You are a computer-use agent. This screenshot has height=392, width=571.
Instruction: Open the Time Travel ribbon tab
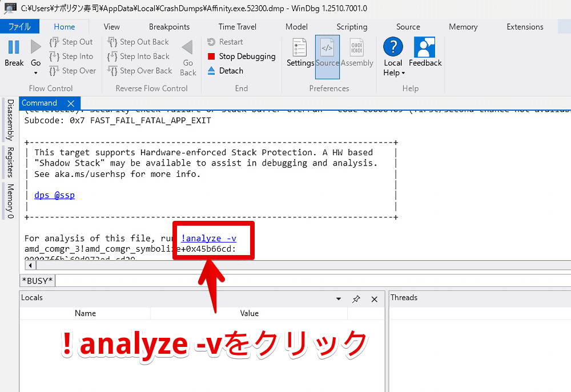(x=238, y=27)
